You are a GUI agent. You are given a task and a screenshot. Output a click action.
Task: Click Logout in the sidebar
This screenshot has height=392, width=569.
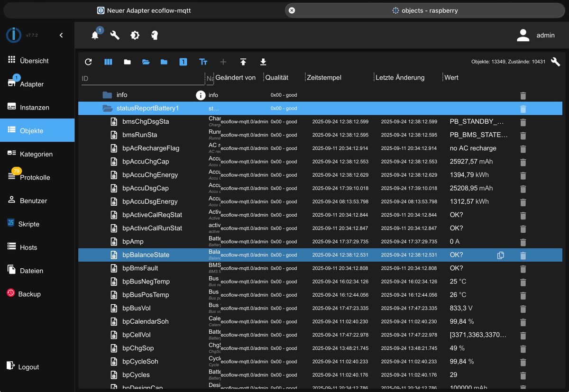tap(37, 366)
